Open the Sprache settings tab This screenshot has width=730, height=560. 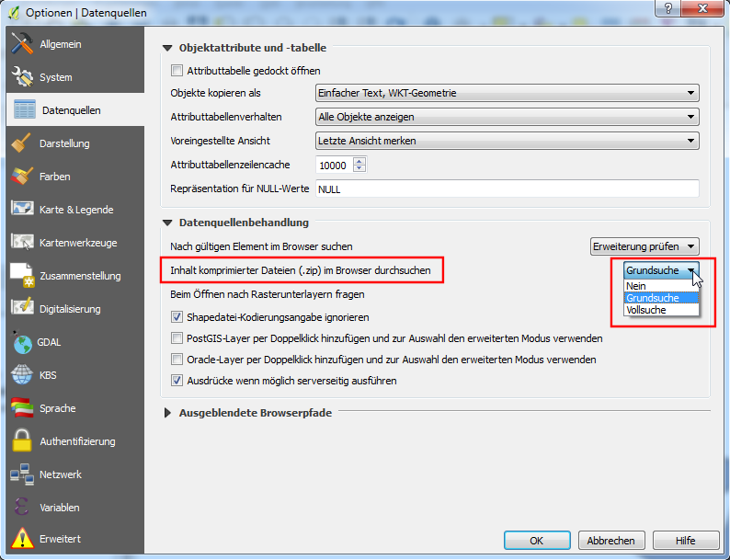click(x=75, y=407)
